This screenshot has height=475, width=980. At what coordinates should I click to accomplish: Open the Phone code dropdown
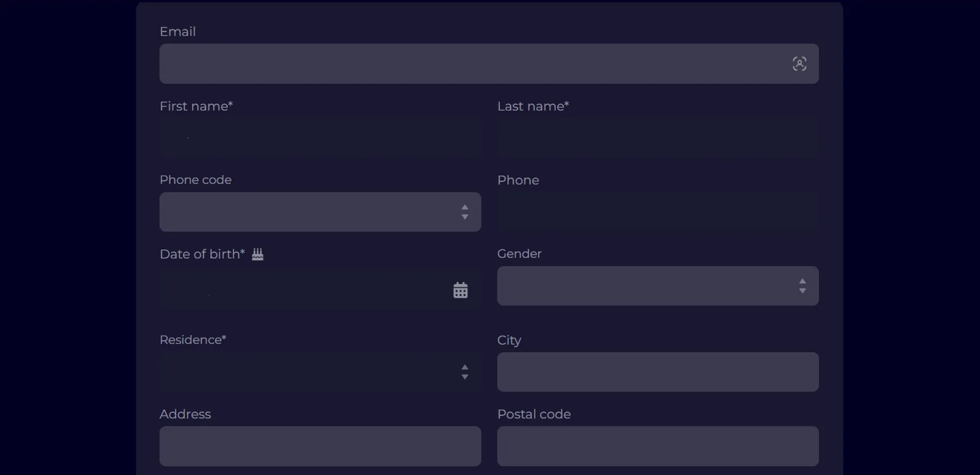click(306, 212)
